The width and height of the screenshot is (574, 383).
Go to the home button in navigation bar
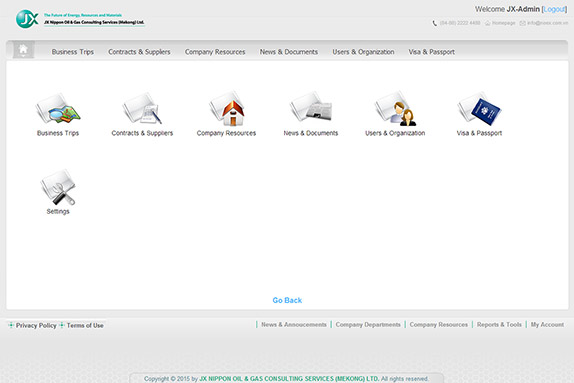(x=23, y=49)
